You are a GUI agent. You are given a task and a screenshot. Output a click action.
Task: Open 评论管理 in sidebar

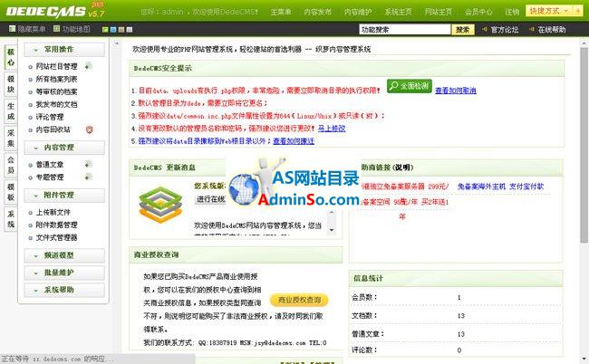(x=50, y=117)
